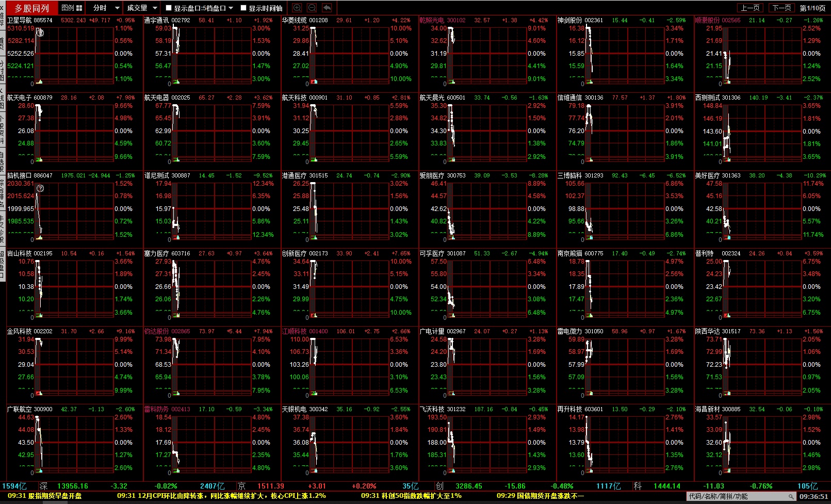The image size is (831, 504).
Task: Click the 港通医疗 stock name
Action: (x=295, y=175)
